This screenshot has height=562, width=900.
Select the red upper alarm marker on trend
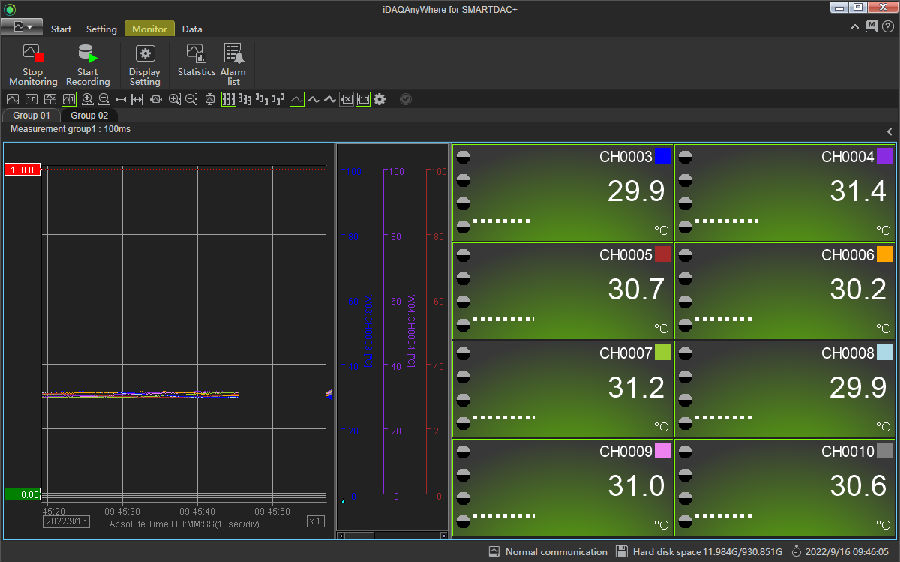pyautogui.click(x=23, y=169)
